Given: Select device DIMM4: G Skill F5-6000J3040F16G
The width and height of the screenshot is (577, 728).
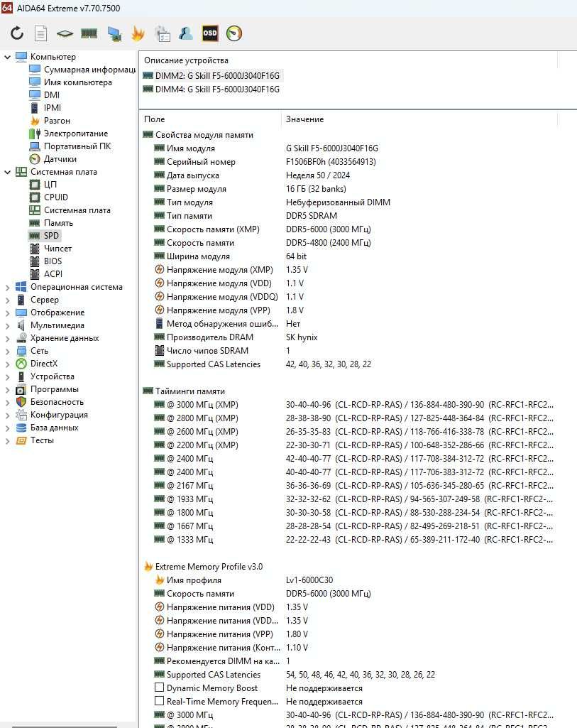Looking at the screenshot, I should (x=211, y=89).
